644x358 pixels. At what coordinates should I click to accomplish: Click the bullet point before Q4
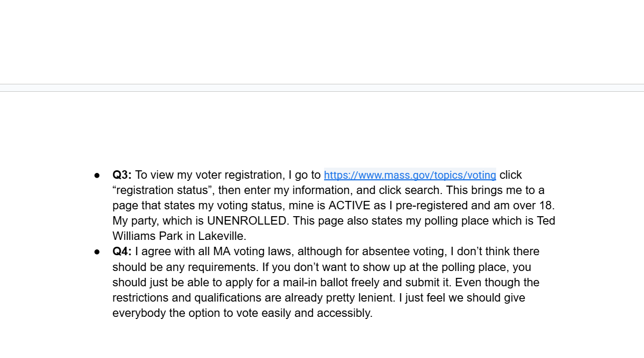click(x=97, y=251)
